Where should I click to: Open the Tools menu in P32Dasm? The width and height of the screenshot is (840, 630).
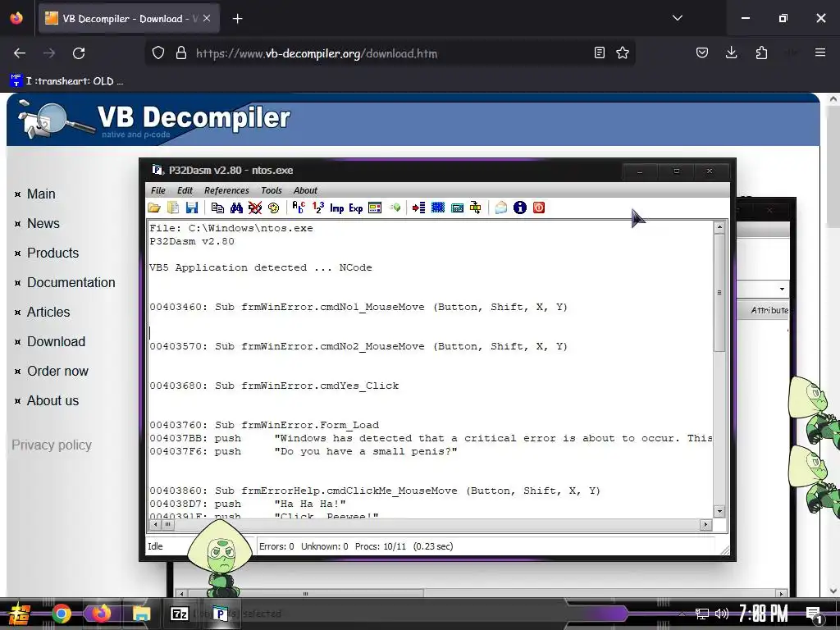tap(271, 190)
